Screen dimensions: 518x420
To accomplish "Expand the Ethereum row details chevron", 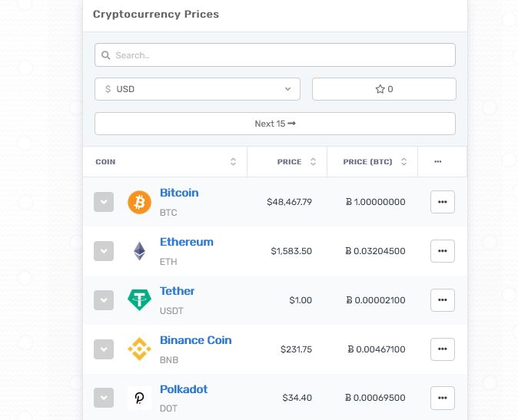I will [104, 251].
